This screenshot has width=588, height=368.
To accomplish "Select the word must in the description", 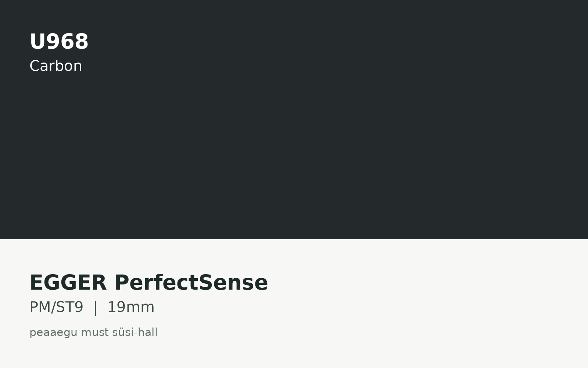I will tap(95, 333).
